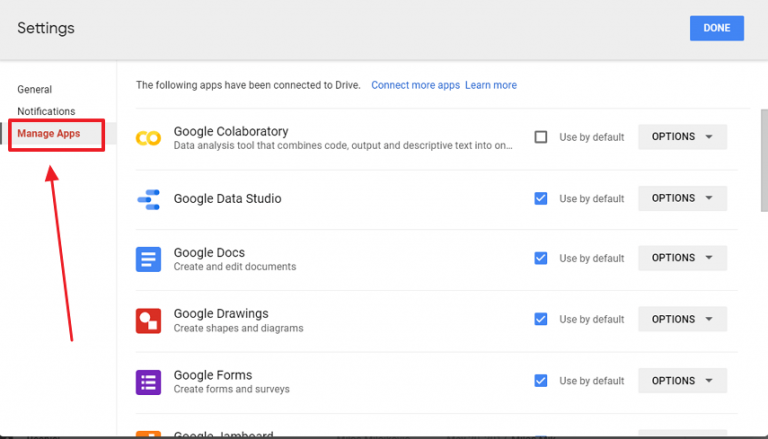Click the Google Data Studio icon
The height and width of the screenshot is (439, 768).
[x=148, y=199]
